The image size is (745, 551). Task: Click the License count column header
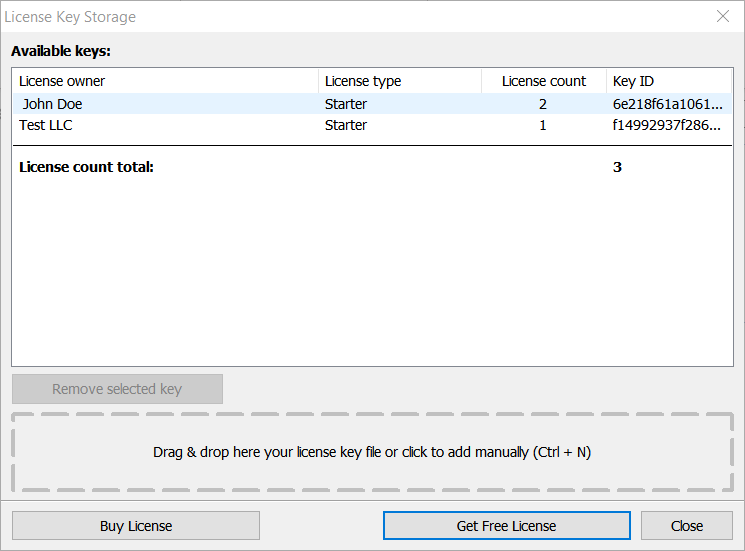[x=544, y=81]
